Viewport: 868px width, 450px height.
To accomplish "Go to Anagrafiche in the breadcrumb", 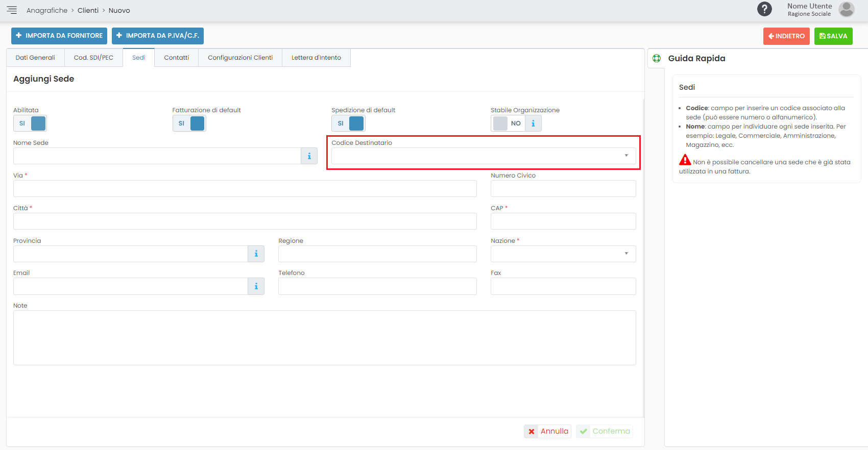I will click(x=47, y=10).
